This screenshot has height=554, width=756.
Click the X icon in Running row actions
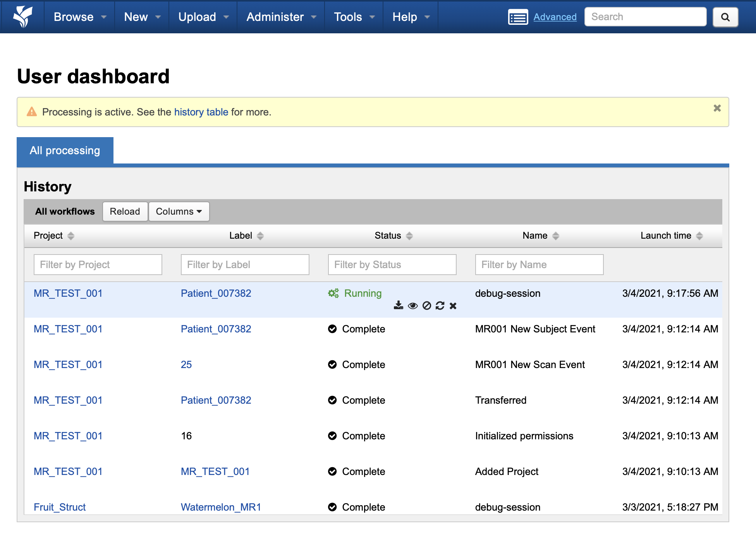[453, 306]
